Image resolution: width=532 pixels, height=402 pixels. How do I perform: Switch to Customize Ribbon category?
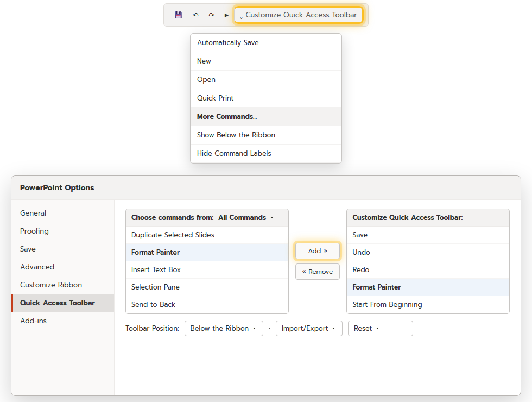coord(63,285)
